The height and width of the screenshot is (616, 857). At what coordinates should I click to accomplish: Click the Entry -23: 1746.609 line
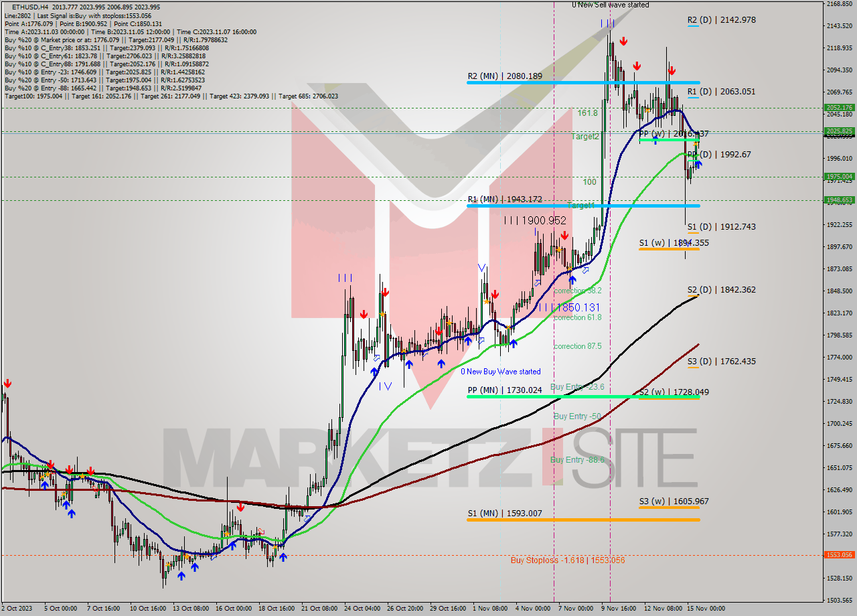pos(104,72)
